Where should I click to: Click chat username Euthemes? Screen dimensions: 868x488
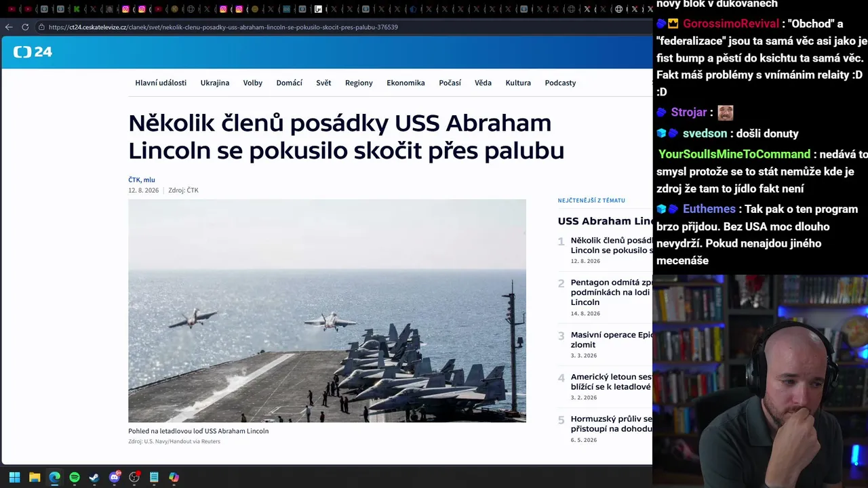(709, 209)
